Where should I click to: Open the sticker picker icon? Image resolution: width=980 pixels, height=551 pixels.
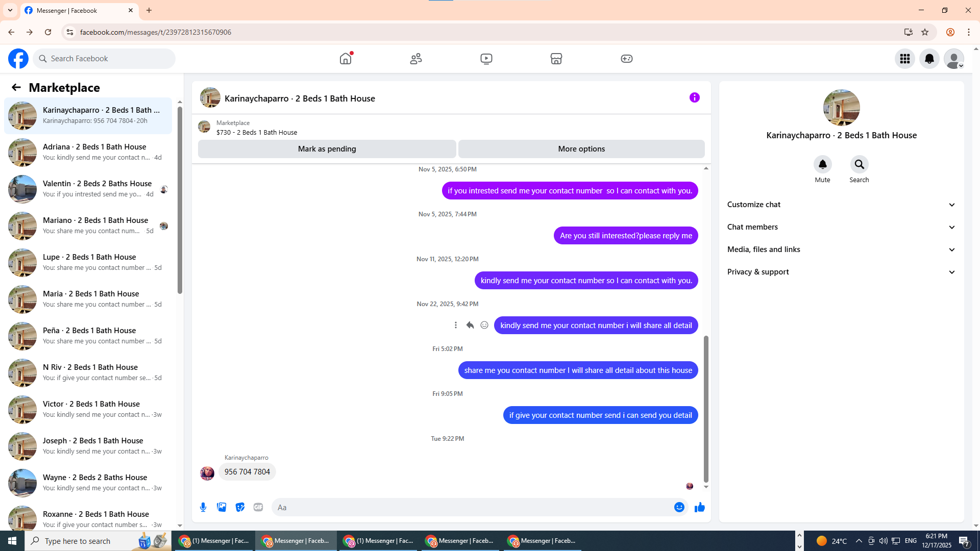(x=240, y=507)
